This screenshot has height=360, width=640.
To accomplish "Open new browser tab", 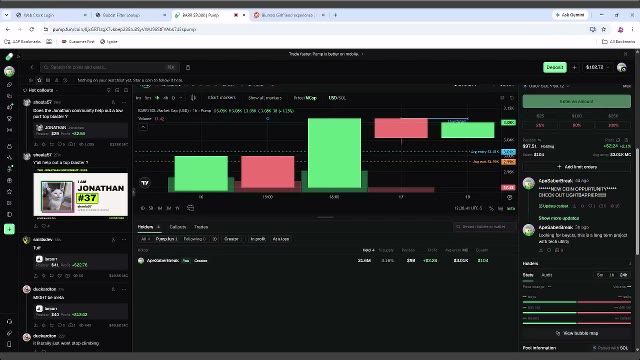I will [335, 15].
